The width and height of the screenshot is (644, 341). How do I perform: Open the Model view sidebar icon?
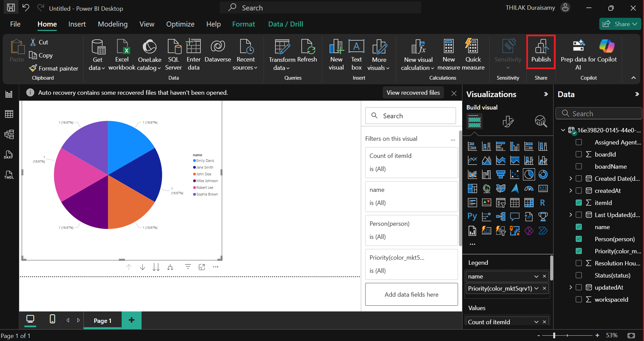9,134
